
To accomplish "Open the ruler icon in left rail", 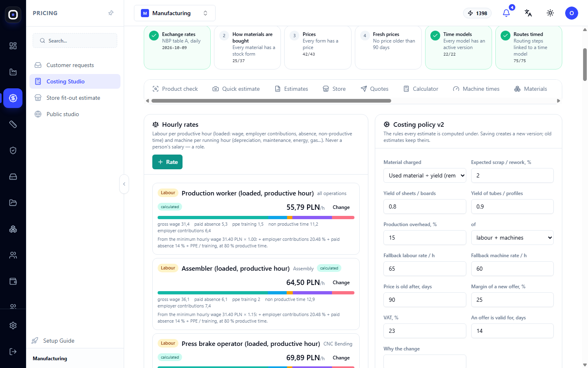I will 13,124.
